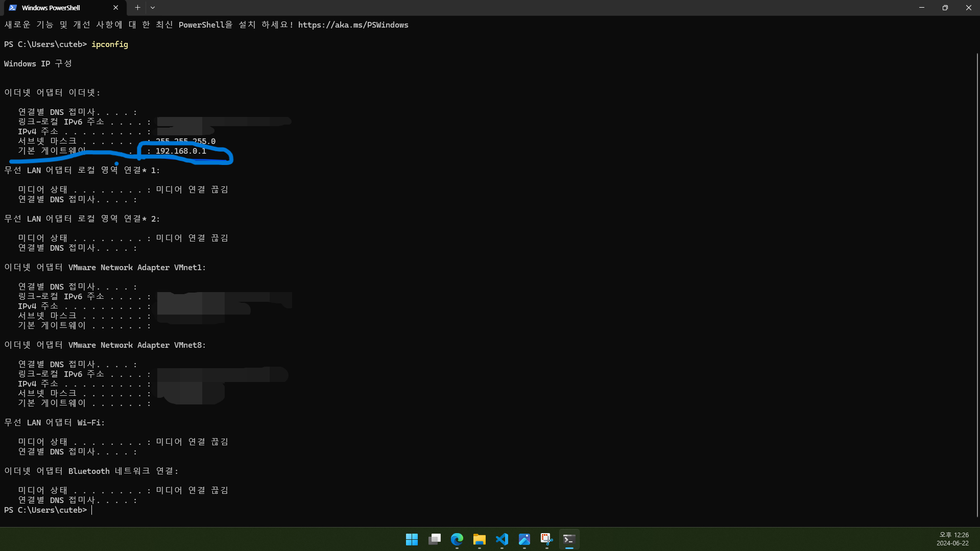Click the subnet mask value 255.255.255.0

tap(185, 141)
